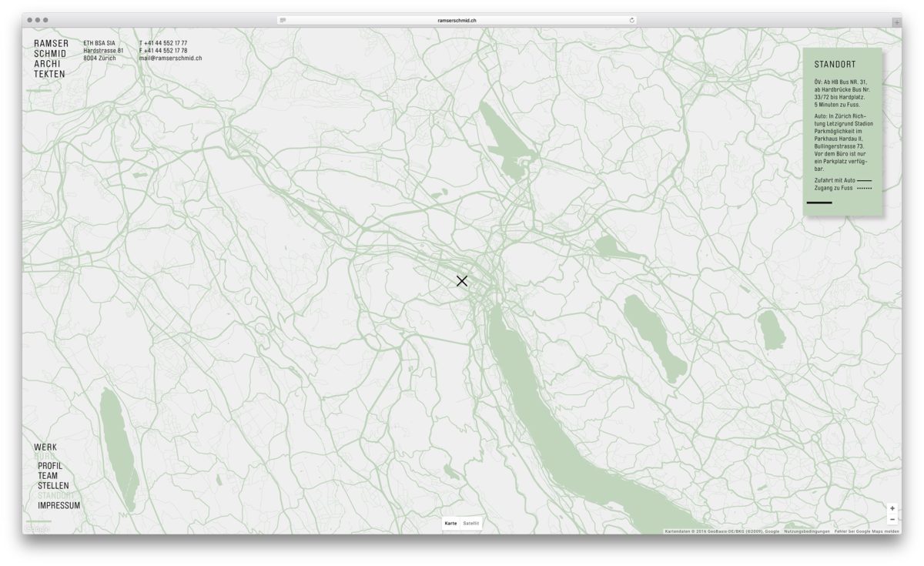Switch map to Satellit view

(x=470, y=523)
